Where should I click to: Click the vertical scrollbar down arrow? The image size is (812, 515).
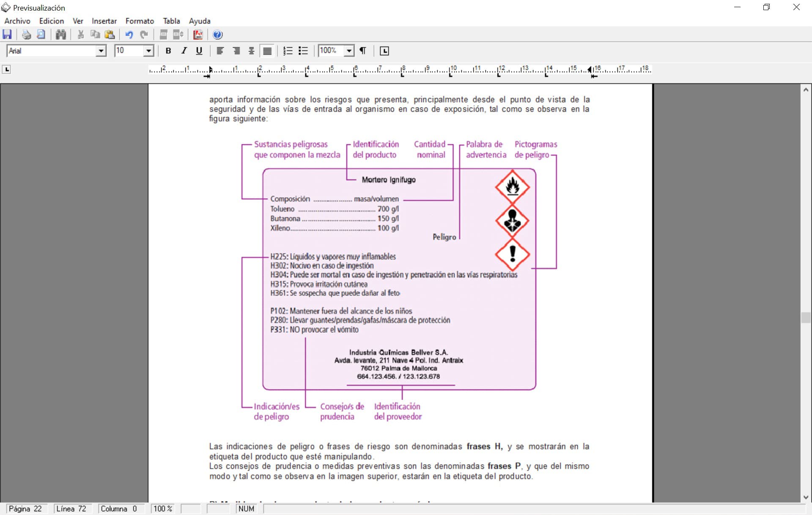click(x=806, y=497)
